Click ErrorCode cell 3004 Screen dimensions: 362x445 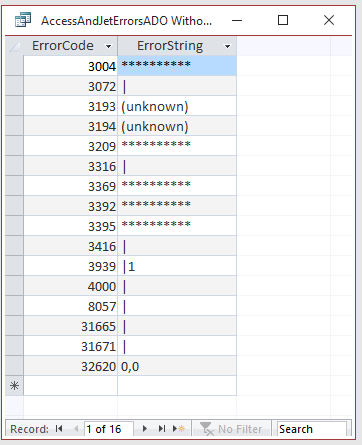point(70,66)
